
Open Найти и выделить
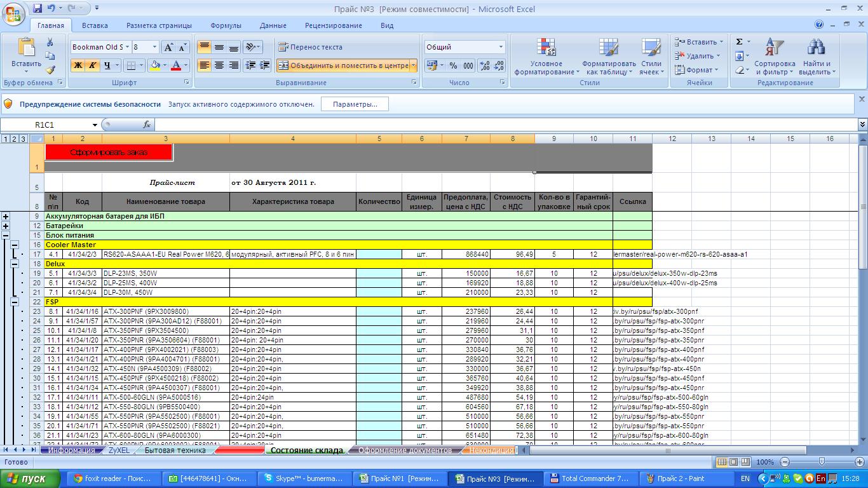coord(816,57)
